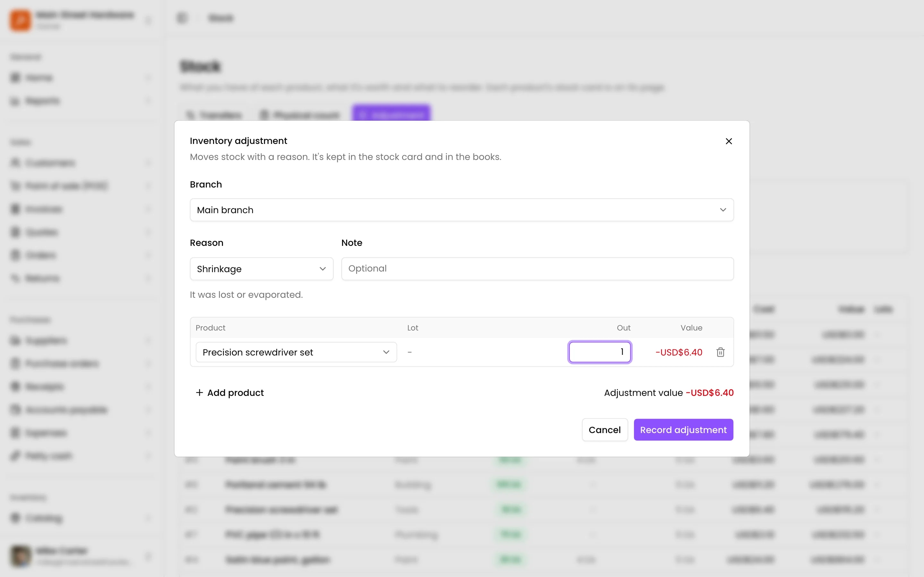Focus the optional Note field

(537, 269)
